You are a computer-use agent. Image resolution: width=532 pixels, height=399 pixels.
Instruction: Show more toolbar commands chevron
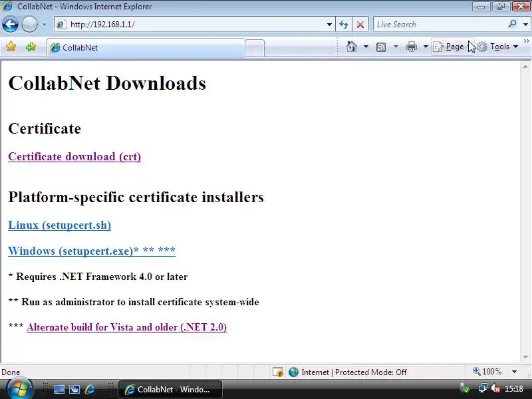click(526, 41)
